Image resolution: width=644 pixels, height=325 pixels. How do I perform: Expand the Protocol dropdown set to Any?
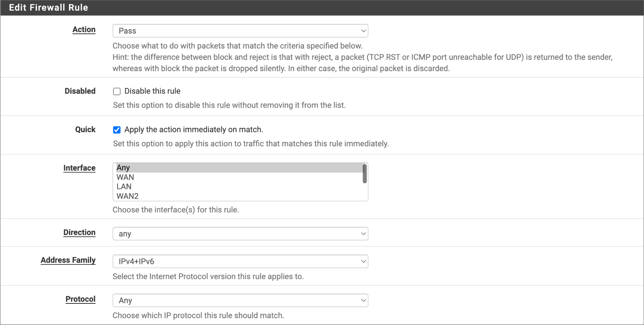pos(240,300)
